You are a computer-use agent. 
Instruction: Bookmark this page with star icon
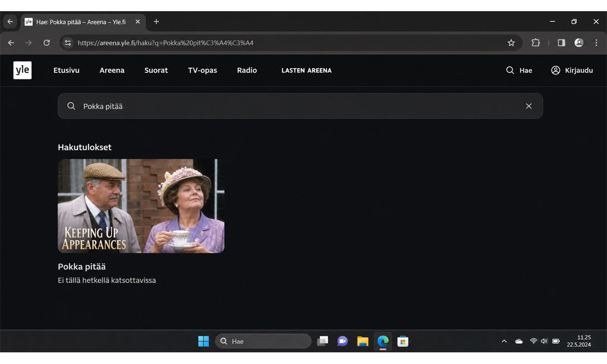(511, 43)
